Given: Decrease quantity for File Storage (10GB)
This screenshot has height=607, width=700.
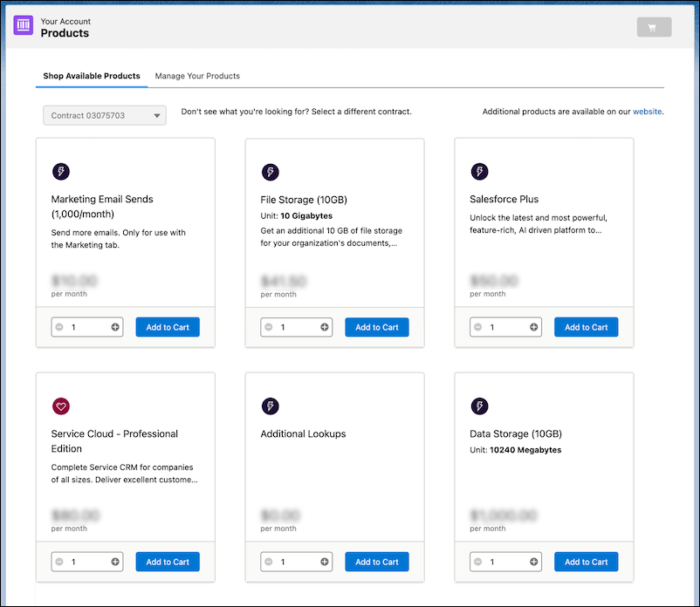Looking at the screenshot, I should 269,327.
